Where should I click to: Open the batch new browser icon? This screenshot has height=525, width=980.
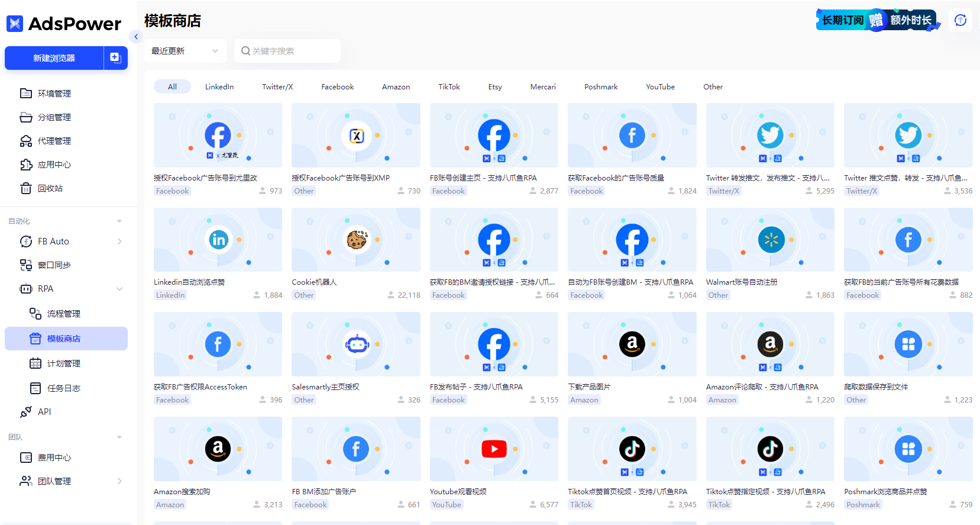tap(116, 58)
